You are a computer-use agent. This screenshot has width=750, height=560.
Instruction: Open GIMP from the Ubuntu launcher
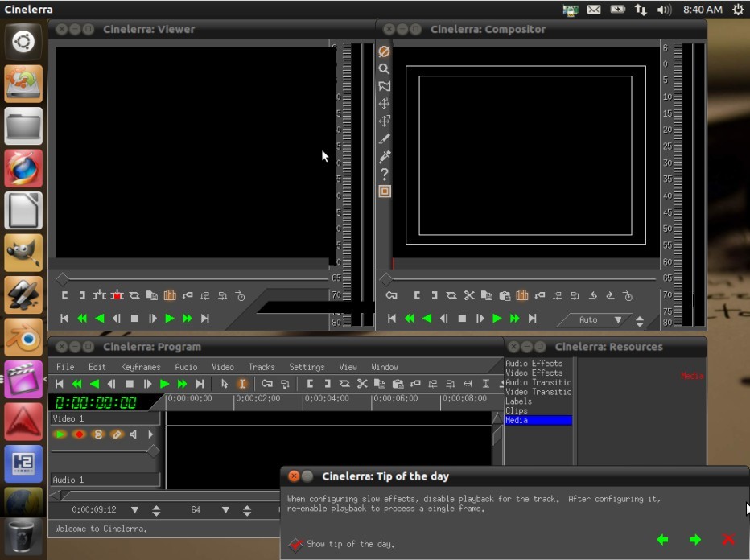[x=23, y=253]
